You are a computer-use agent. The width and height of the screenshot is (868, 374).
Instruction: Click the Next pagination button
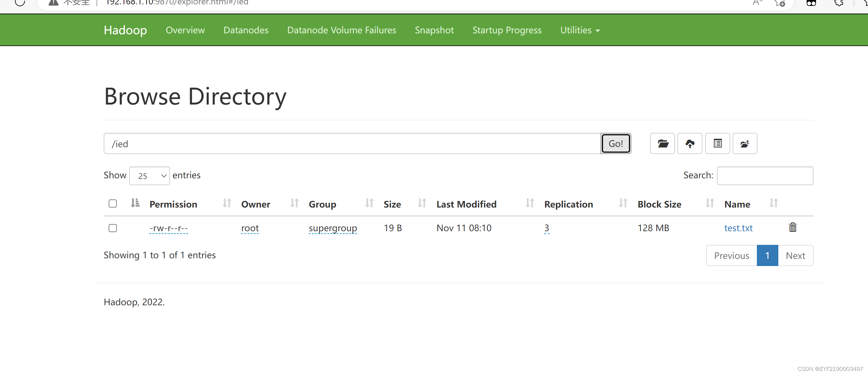(795, 255)
